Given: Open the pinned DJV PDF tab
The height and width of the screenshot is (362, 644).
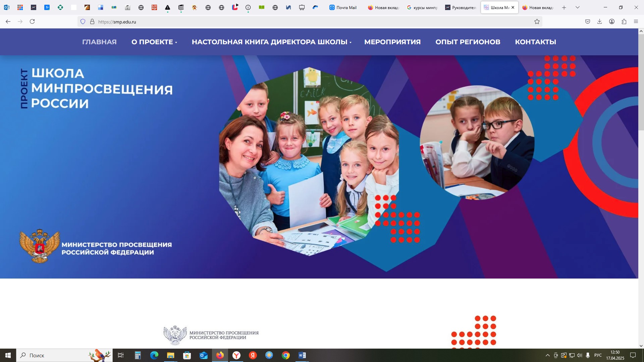Looking at the screenshot, I should (154, 7).
